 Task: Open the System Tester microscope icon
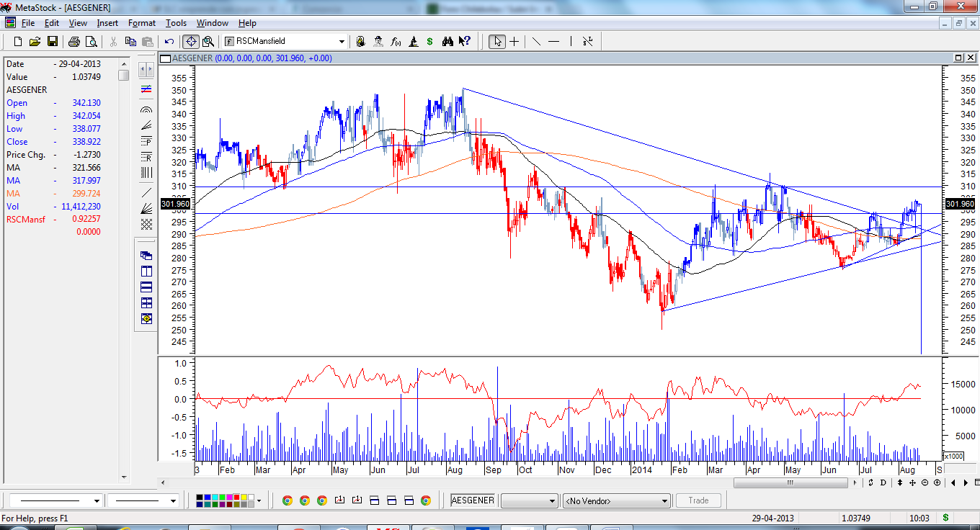click(413, 41)
